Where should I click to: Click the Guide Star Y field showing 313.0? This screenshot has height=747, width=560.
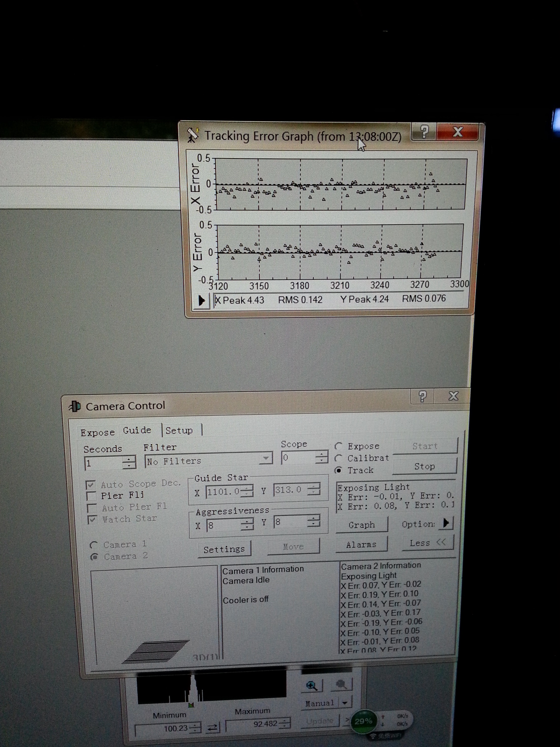[290, 490]
